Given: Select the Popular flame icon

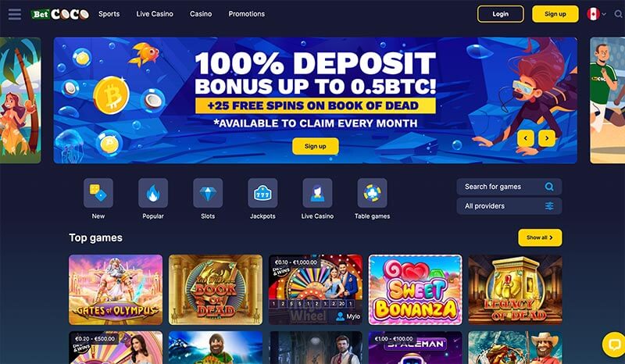Looking at the screenshot, I should [x=153, y=193].
